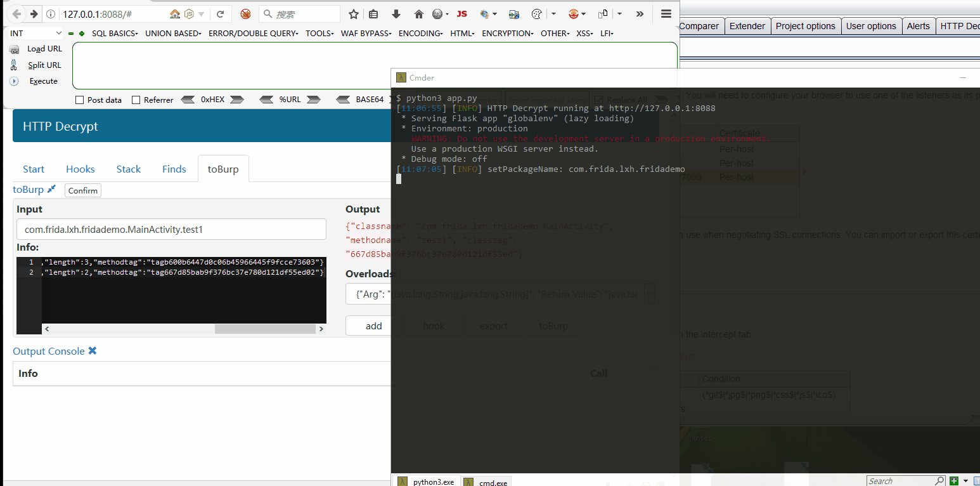980x486 pixels.
Task: Open Burp's Alerts tab
Action: [918, 26]
